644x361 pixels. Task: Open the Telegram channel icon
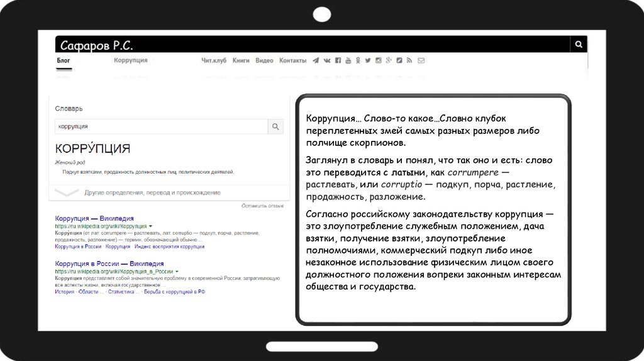pos(316,60)
